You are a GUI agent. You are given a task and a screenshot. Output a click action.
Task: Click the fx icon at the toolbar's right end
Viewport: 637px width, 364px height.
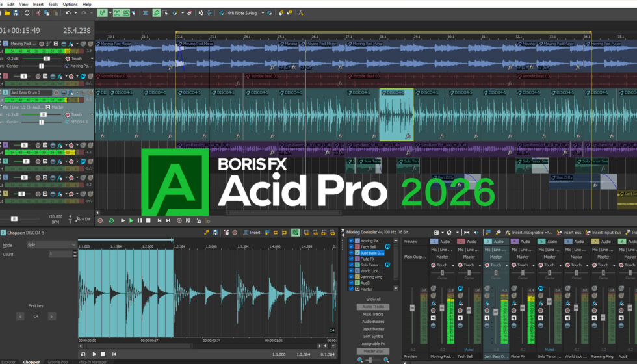[x=301, y=13]
